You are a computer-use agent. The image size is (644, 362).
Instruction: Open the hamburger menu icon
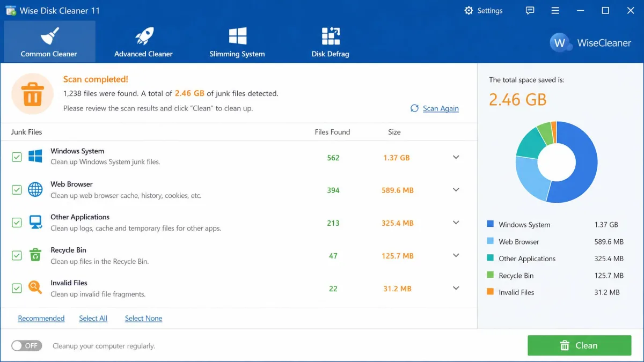click(x=555, y=10)
